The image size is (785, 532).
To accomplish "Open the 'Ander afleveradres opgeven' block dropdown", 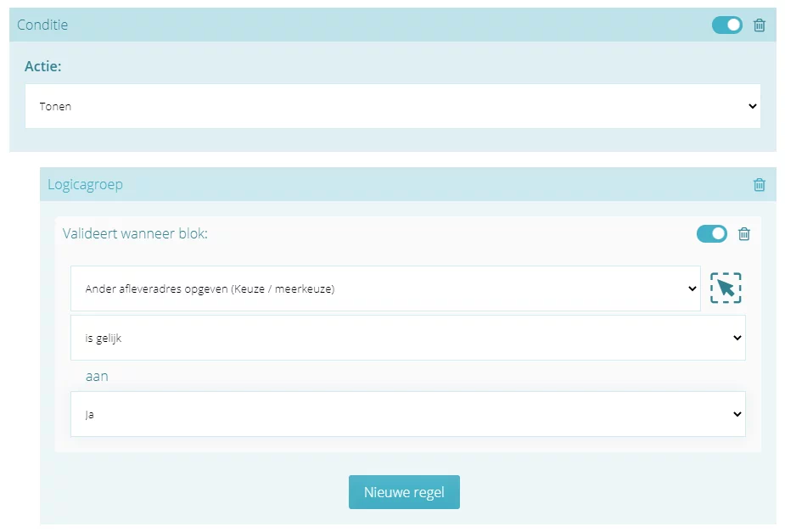I will 385,288.
